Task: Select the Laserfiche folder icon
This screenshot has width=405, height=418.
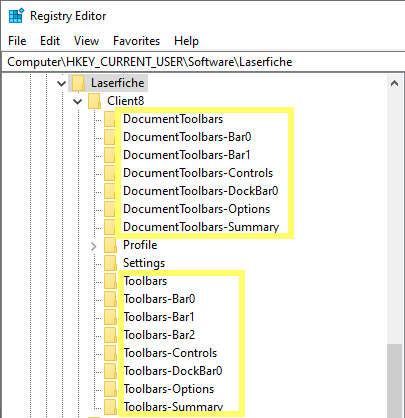Action: 79,83
